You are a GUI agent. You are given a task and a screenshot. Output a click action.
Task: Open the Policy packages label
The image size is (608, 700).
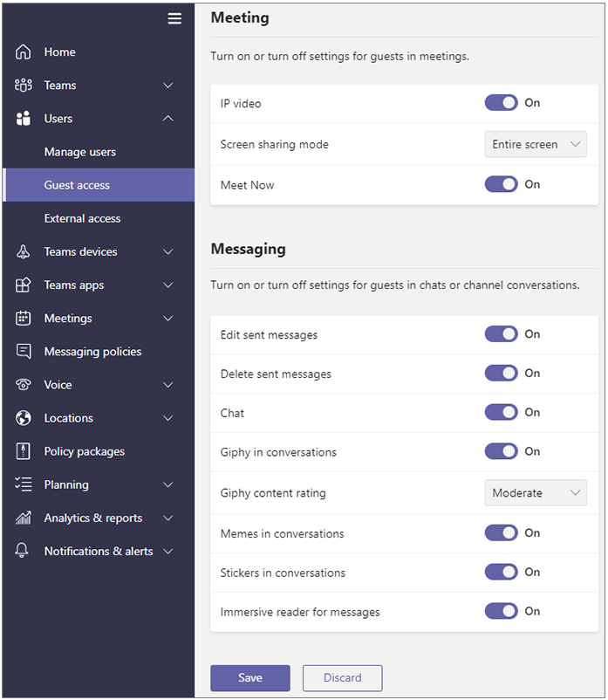pos(85,452)
